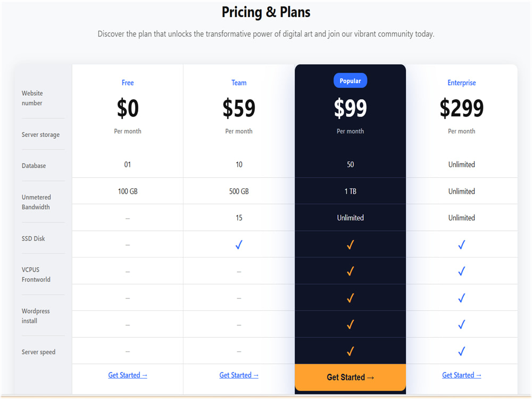Click the last orange checkmark in Popular column
532x399 pixels.
point(350,351)
